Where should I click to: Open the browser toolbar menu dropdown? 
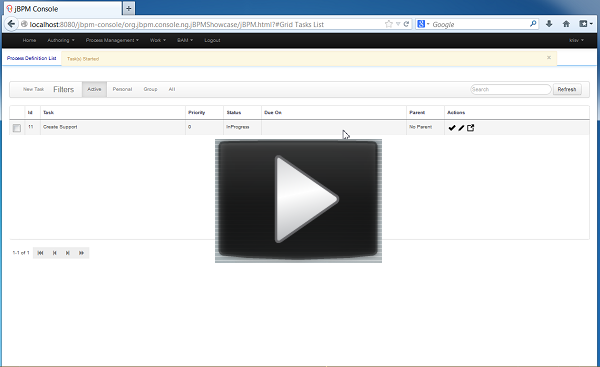[586, 24]
